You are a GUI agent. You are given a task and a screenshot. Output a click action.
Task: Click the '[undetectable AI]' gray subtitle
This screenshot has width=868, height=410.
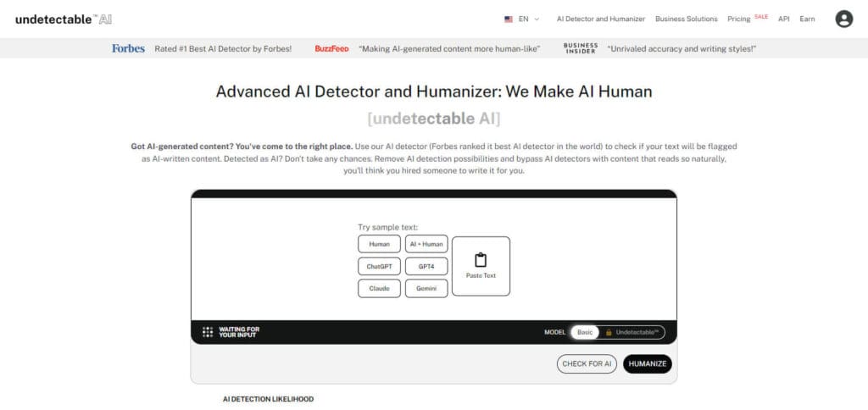coord(433,119)
